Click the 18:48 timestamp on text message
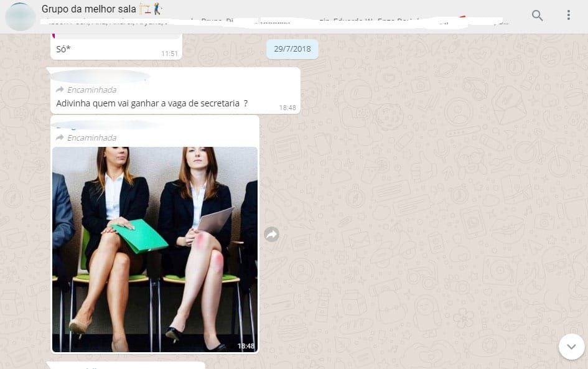588x369 pixels. coord(287,108)
